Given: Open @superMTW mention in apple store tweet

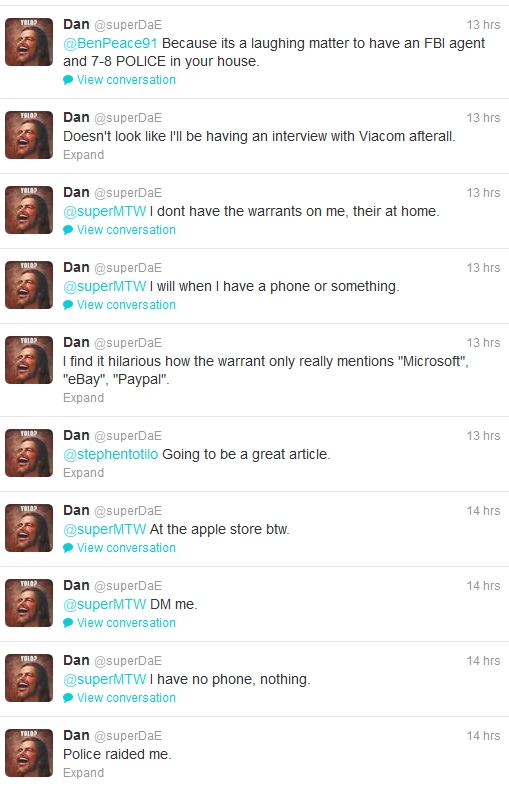Looking at the screenshot, I should [104, 530].
